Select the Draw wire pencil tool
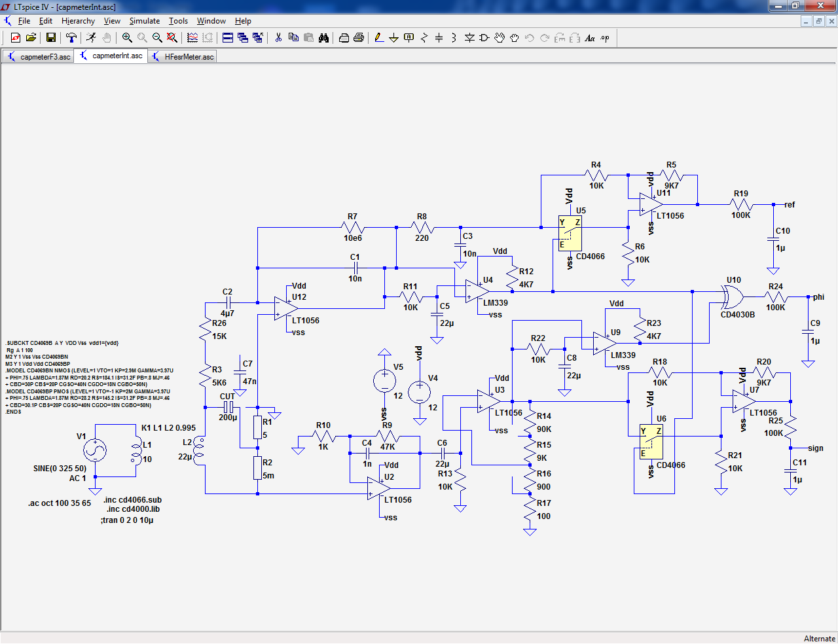838x644 pixels. (x=379, y=38)
